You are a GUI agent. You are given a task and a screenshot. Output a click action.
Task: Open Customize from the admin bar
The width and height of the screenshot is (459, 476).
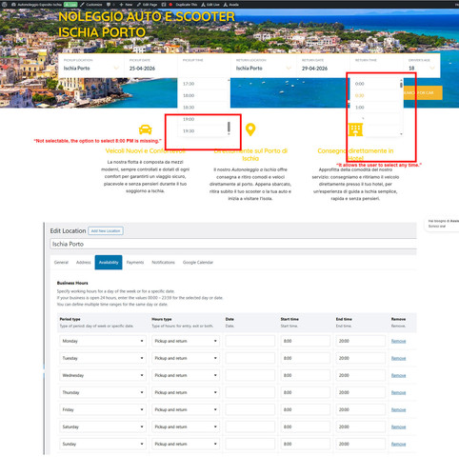coord(91,5)
